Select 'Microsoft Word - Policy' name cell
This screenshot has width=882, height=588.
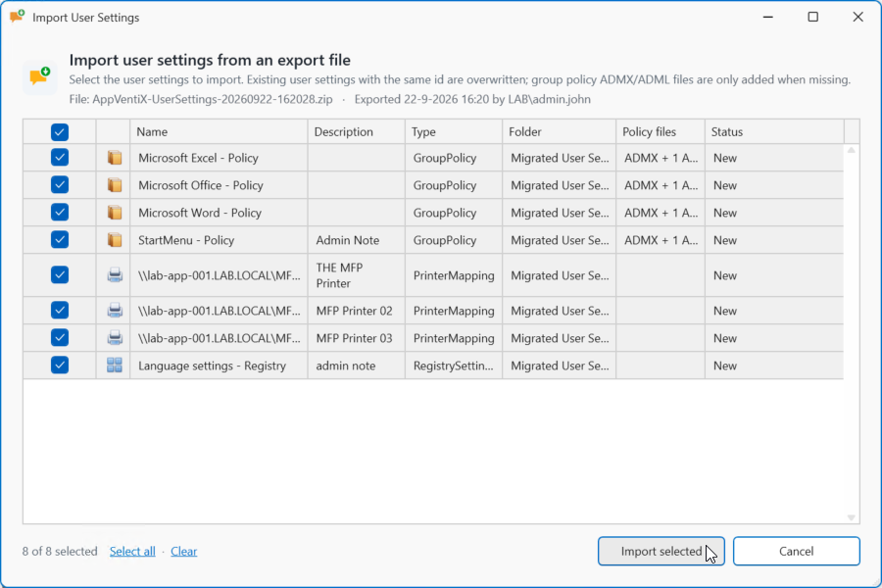pos(219,214)
